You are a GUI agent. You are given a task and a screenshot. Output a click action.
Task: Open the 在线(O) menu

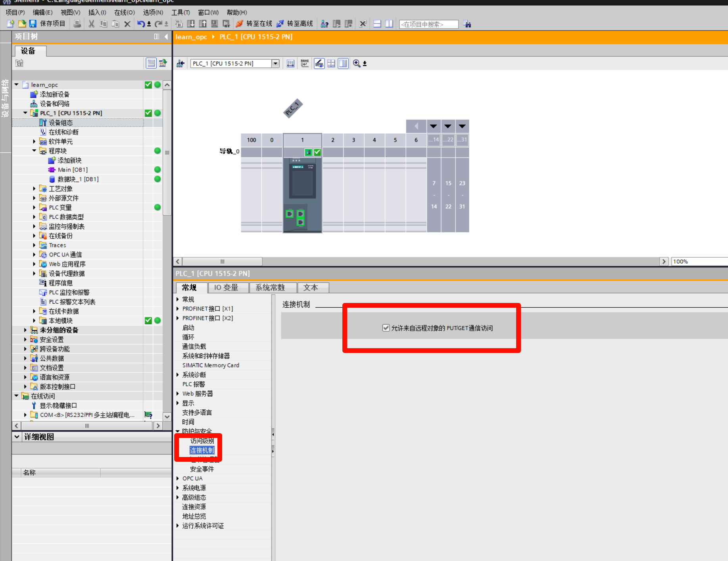click(125, 12)
